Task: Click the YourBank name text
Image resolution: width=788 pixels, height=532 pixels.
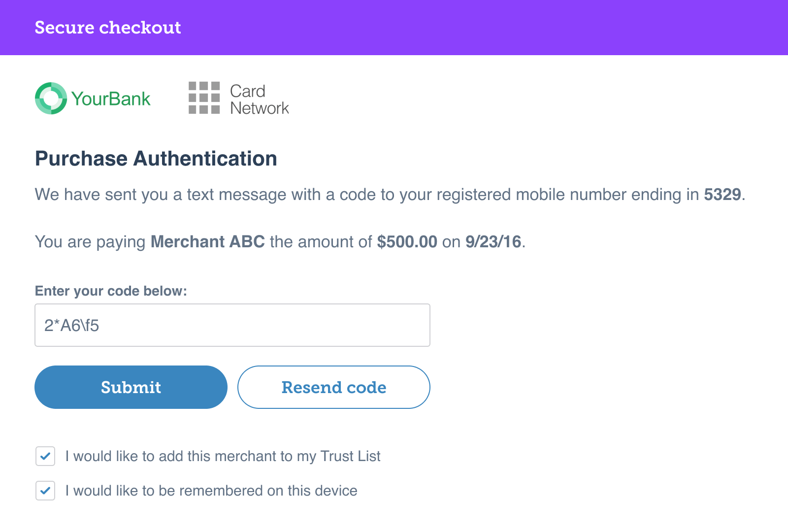Action: point(111,99)
